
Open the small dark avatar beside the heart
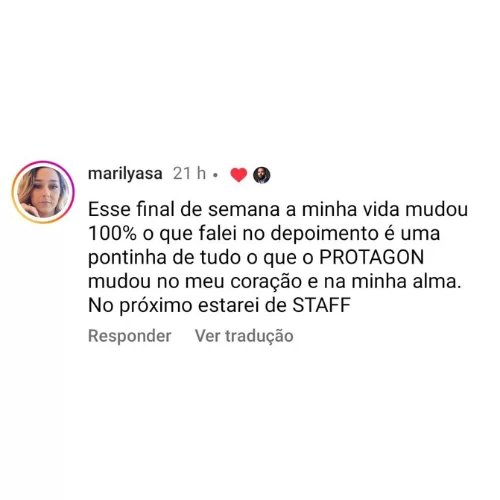262,175
